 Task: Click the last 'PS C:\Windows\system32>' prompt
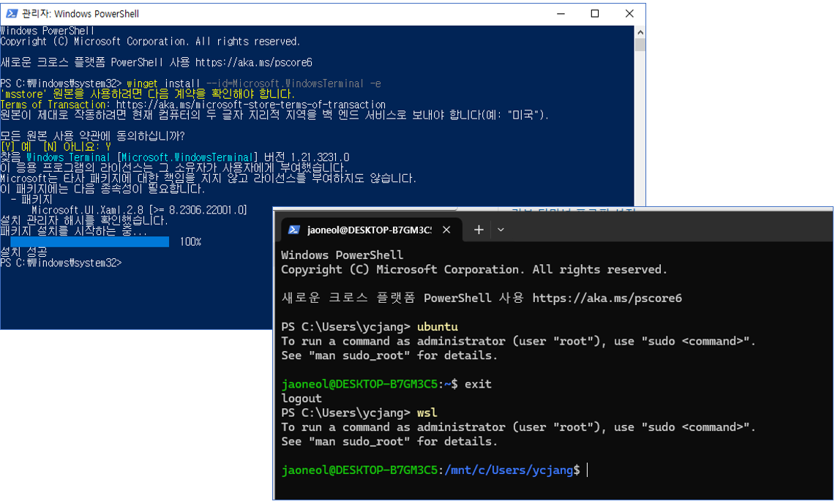click(61, 263)
